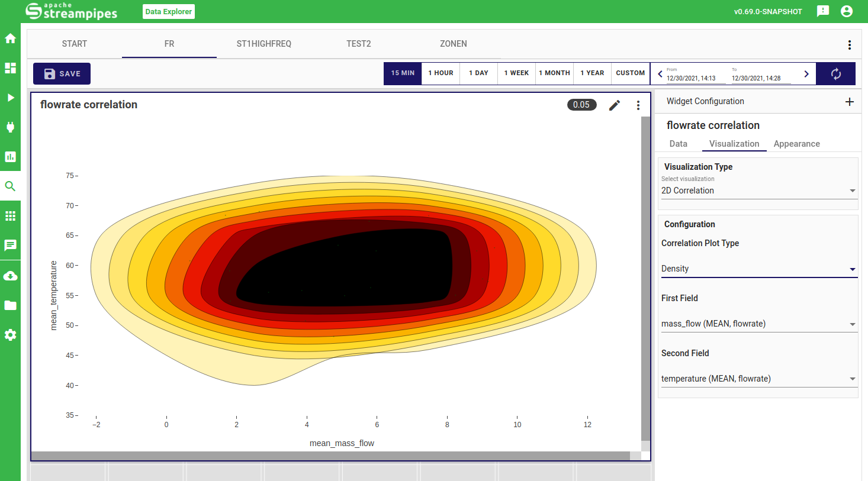Click the CUSTOM time range button
Image resolution: width=868 pixels, height=481 pixels.
pyautogui.click(x=630, y=73)
